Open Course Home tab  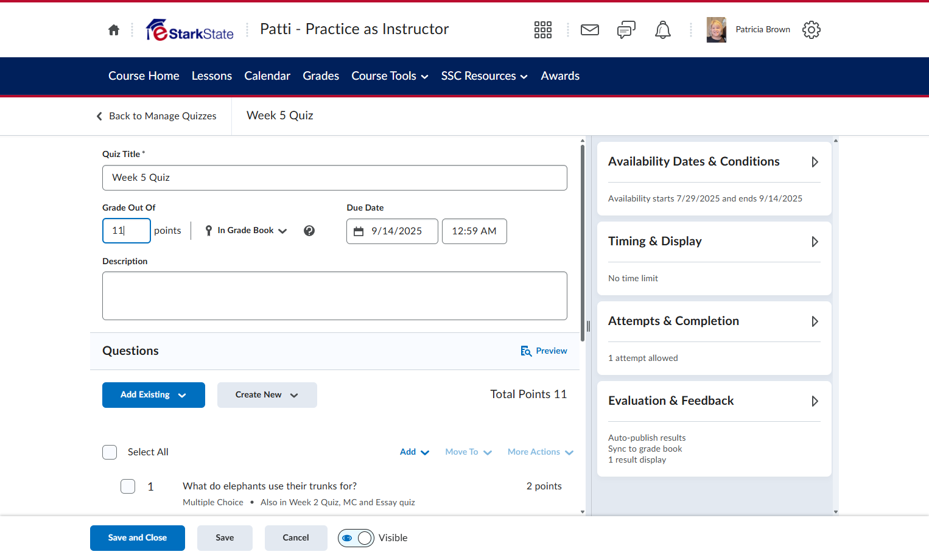pos(144,76)
